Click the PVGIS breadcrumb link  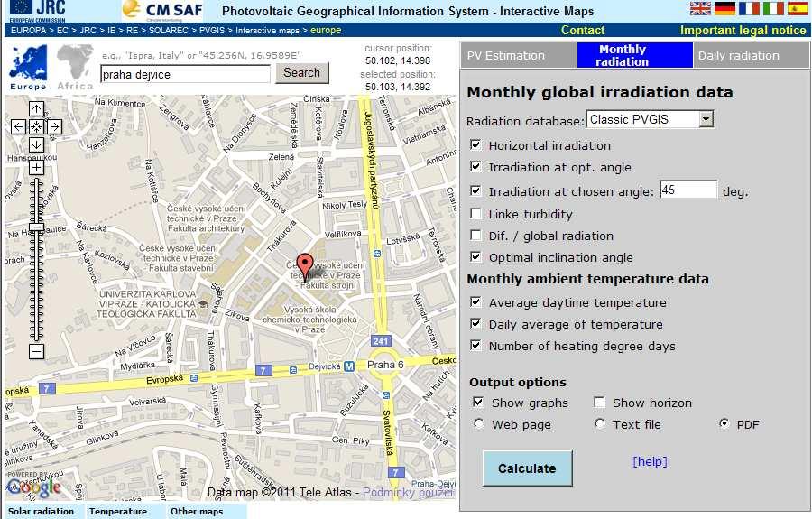(x=212, y=30)
